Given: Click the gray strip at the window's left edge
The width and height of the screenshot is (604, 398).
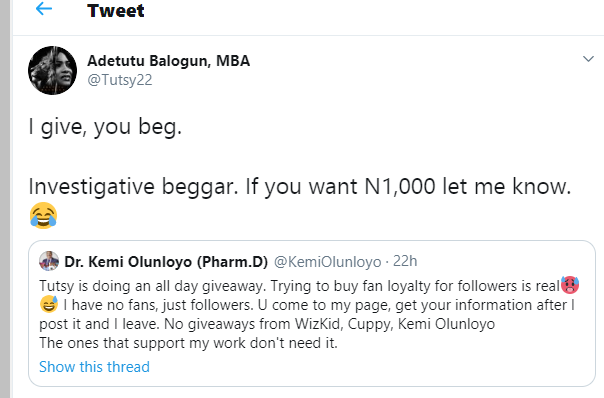Looking at the screenshot, I should click(x=5, y=199).
